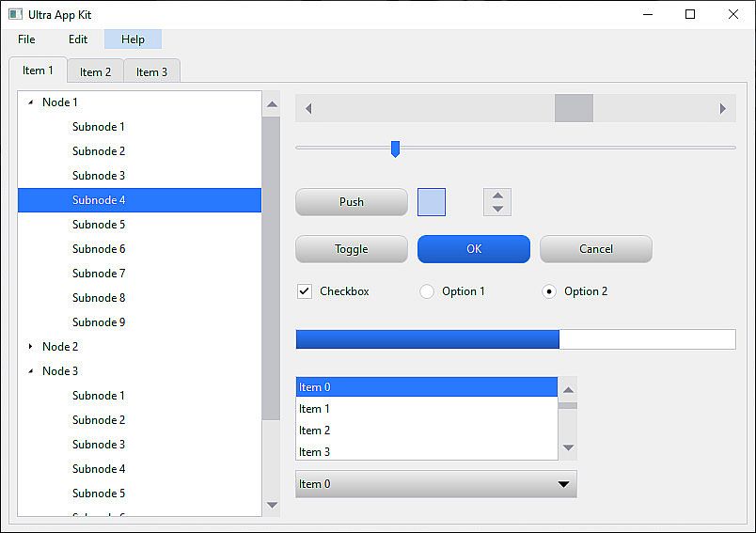Click the blue OK button
The height and width of the screenshot is (533, 756).
click(473, 249)
